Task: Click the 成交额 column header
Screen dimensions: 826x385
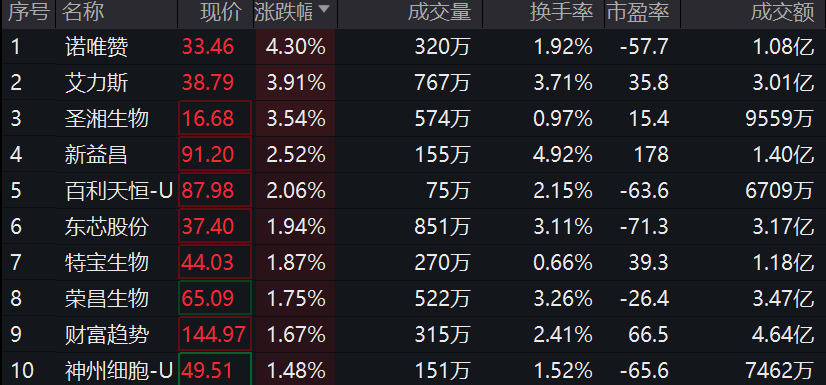Action: pyautogui.click(x=783, y=13)
